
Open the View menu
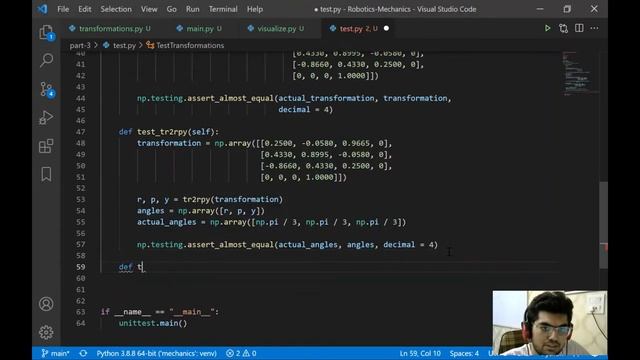tap(149, 9)
